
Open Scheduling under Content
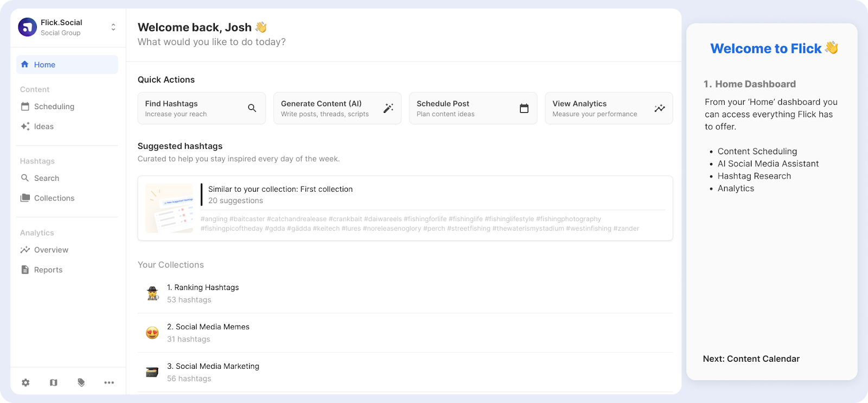pos(54,106)
